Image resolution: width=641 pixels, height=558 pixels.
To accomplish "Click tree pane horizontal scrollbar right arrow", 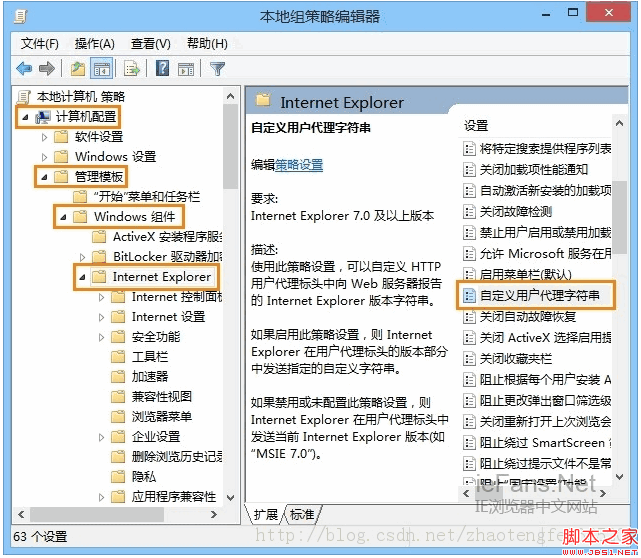I will point(213,514).
